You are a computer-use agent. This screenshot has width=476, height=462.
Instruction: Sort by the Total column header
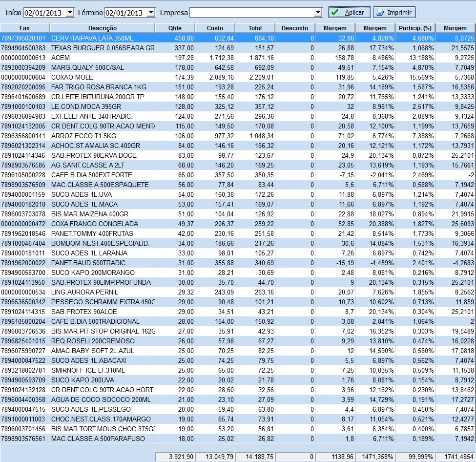[x=255, y=28]
